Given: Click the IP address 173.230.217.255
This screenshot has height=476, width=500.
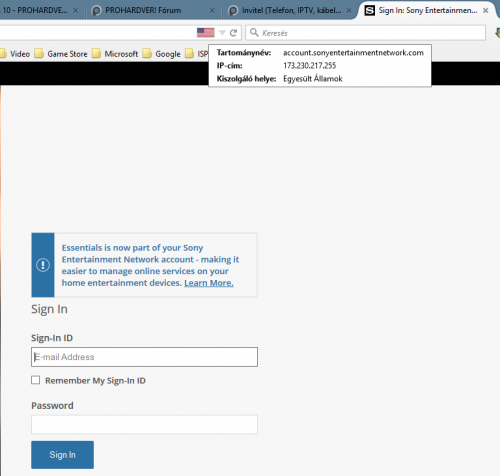Looking at the screenshot, I should click(310, 66).
